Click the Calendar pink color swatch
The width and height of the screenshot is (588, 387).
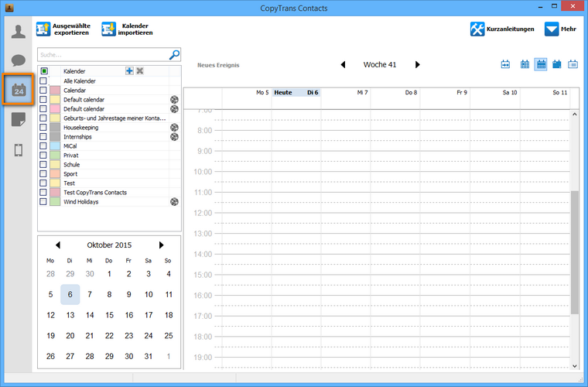(x=55, y=91)
